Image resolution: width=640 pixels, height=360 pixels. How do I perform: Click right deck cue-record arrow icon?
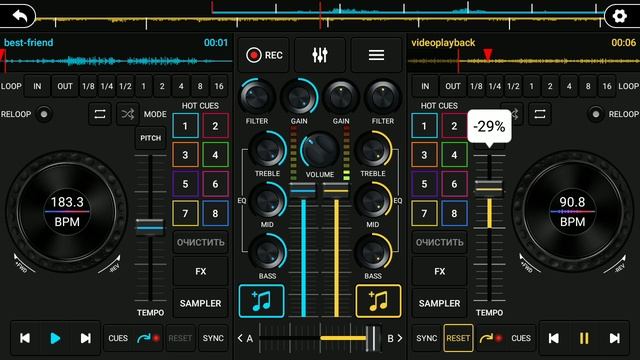pos(491,338)
